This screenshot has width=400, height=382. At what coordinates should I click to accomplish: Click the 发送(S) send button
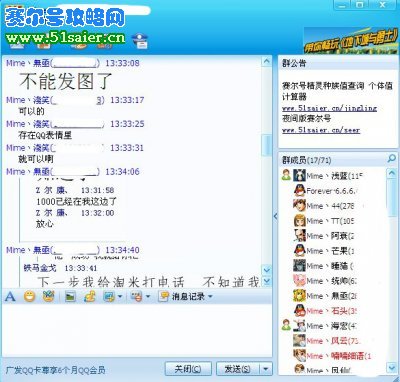pyautogui.click(x=238, y=369)
